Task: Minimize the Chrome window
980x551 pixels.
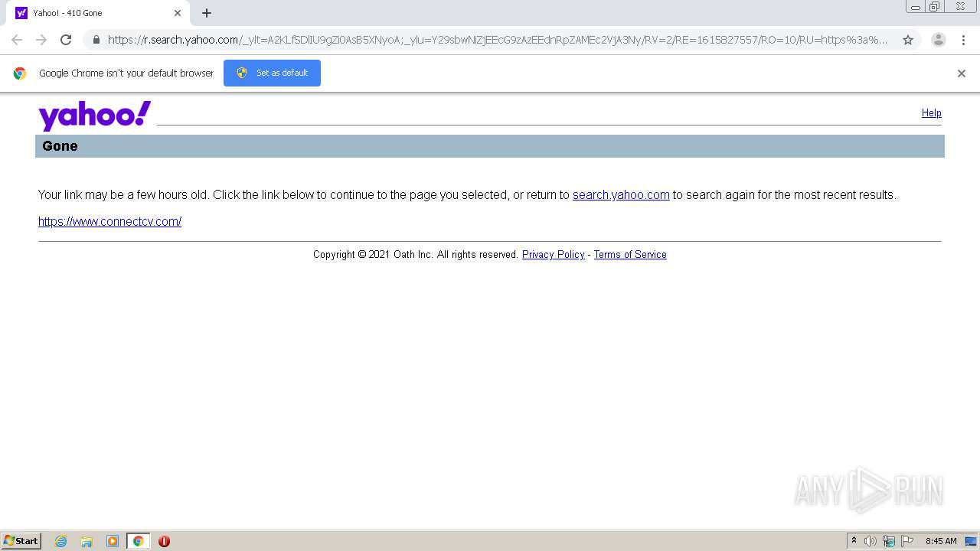Action: (915, 7)
